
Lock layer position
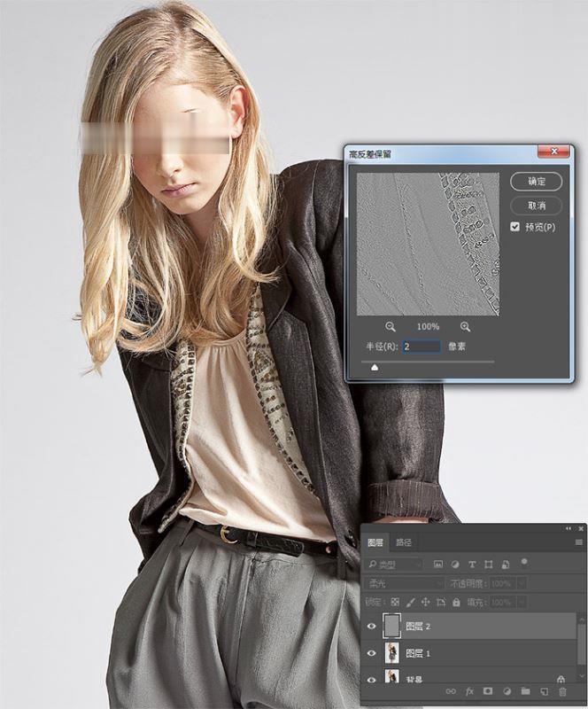(x=425, y=603)
